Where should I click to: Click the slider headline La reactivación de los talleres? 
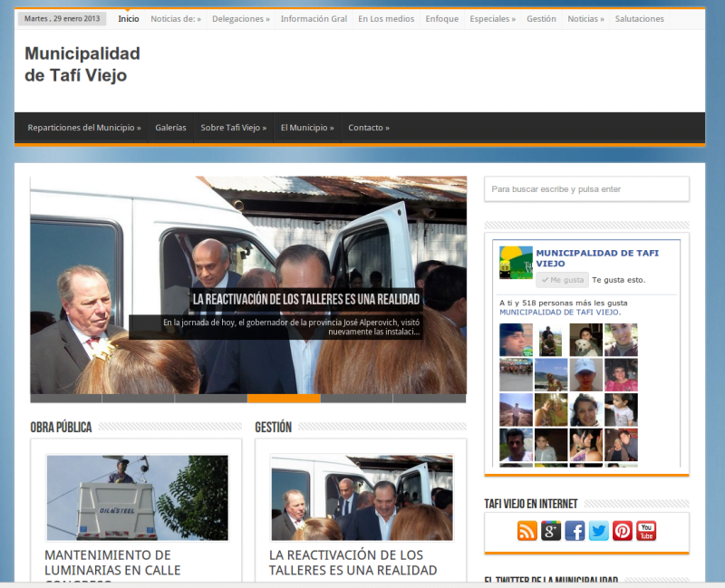pos(306,299)
